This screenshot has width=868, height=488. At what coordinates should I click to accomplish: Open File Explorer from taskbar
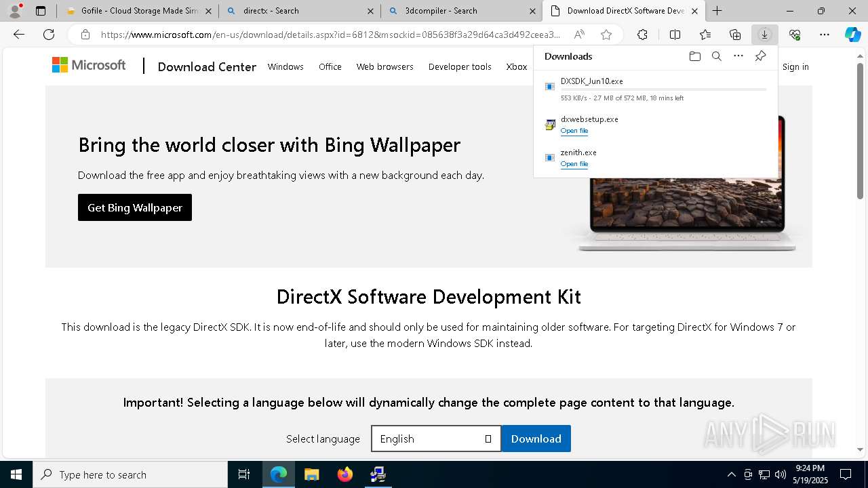311,474
